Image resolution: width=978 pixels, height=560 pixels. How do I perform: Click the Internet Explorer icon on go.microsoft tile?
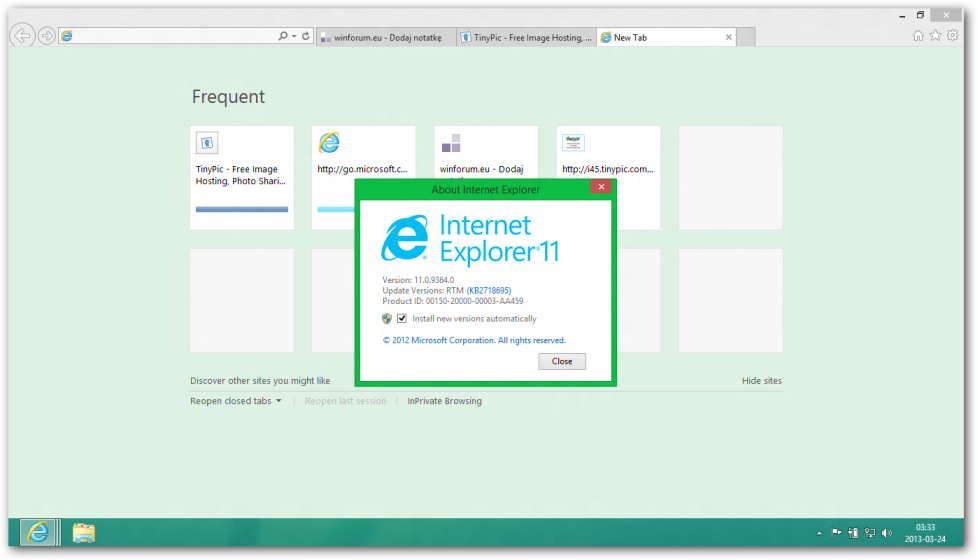click(329, 143)
